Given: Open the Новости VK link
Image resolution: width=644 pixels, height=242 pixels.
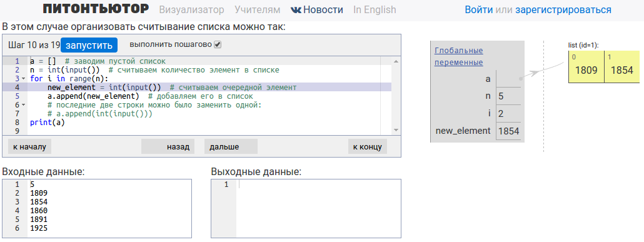Looking at the screenshot, I should [323, 10].
